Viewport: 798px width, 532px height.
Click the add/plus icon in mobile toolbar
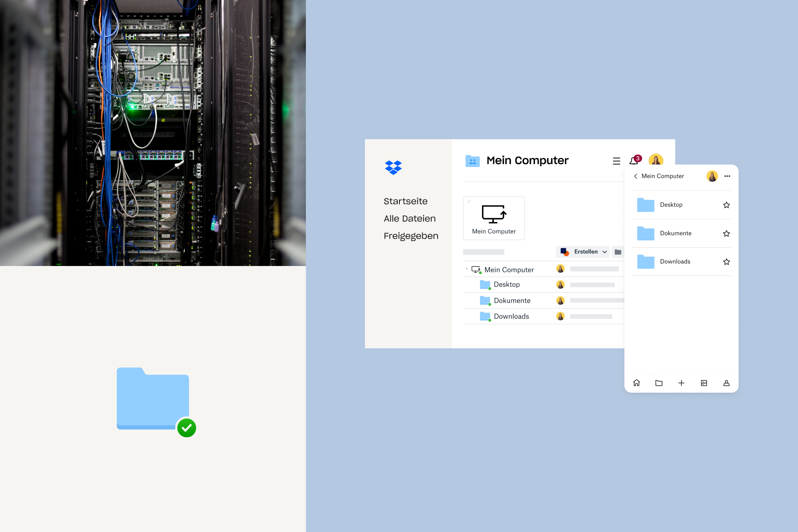pyautogui.click(x=682, y=382)
